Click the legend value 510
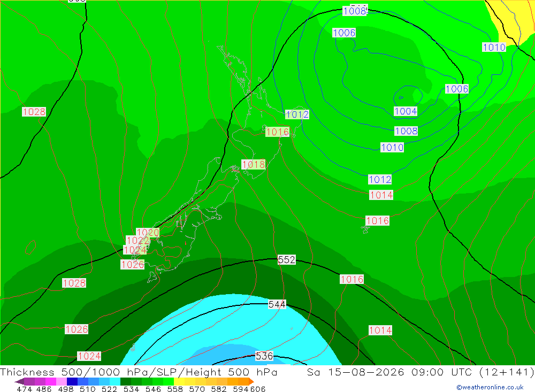 point(88,389)
